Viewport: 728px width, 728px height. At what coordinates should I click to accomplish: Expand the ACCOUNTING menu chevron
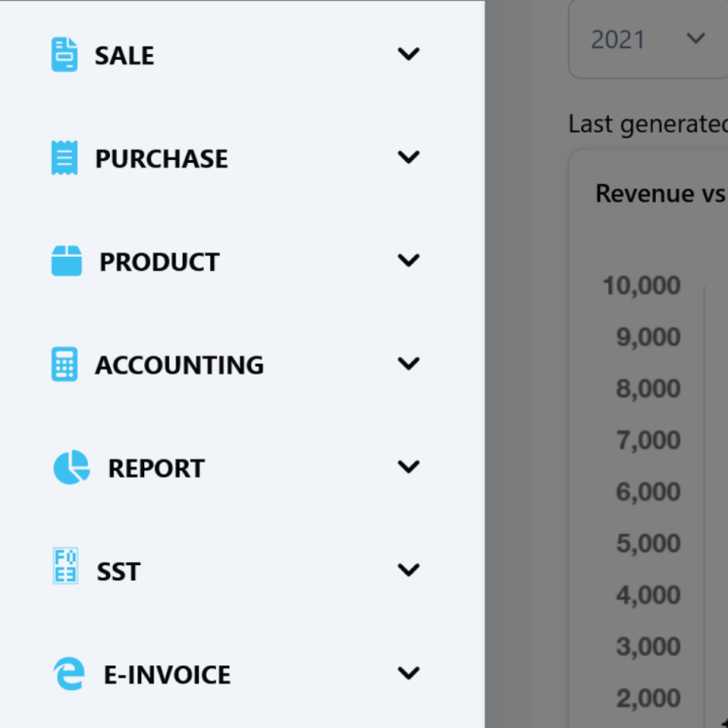409,364
